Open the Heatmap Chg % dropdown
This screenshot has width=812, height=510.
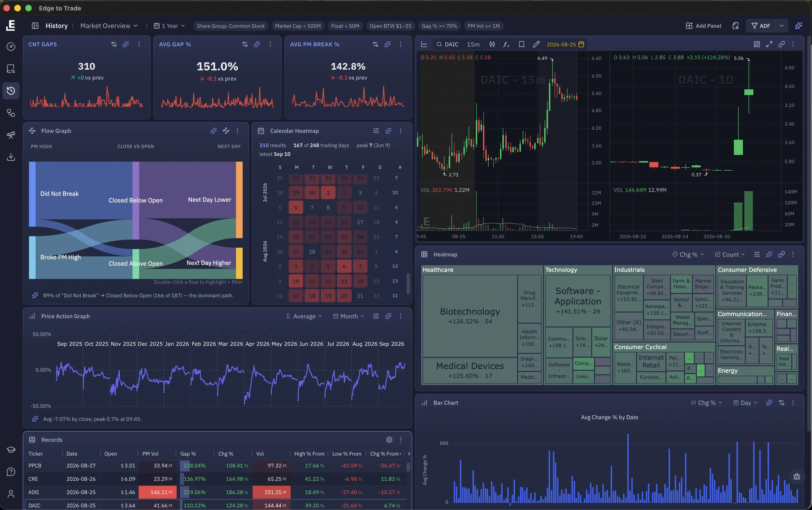688,254
